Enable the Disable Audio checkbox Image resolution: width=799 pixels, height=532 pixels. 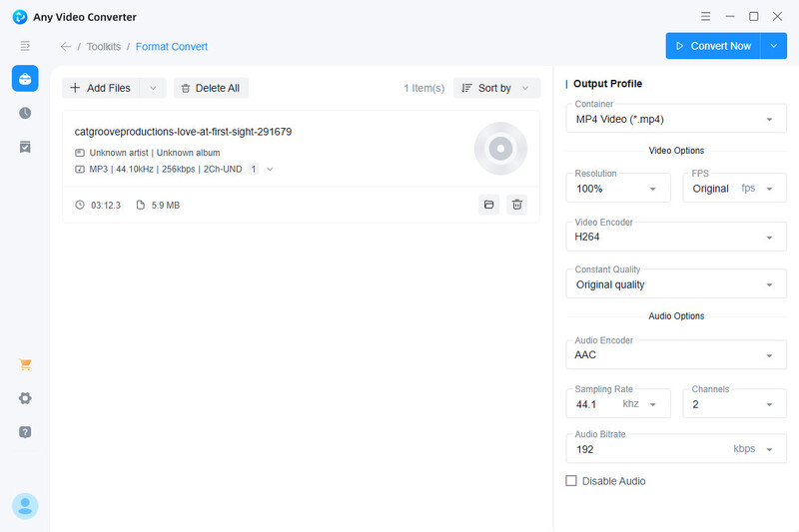coord(571,480)
